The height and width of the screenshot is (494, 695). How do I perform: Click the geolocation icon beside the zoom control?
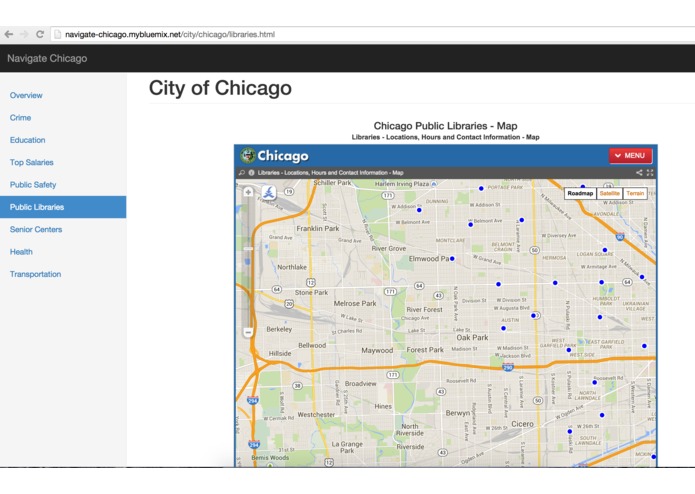269,192
